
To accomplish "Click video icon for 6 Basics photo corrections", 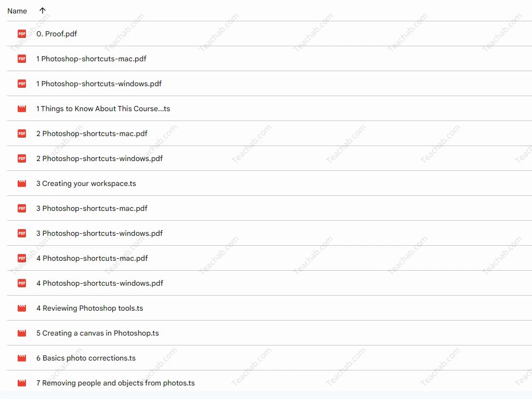I will click(x=22, y=358).
